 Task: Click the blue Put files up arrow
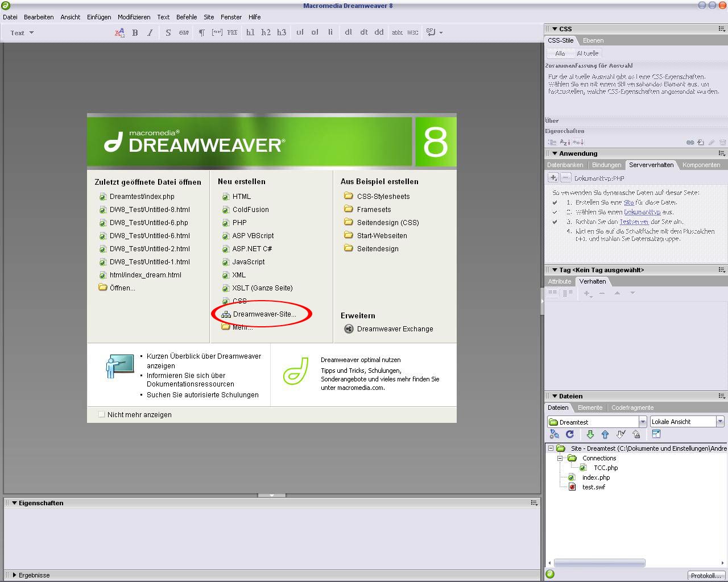pos(605,434)
